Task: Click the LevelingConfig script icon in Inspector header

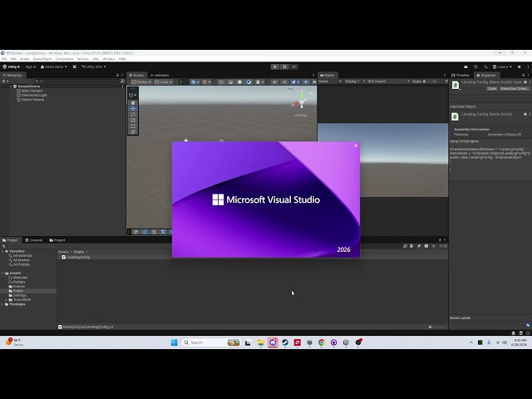Action: (x=456, y=85)
